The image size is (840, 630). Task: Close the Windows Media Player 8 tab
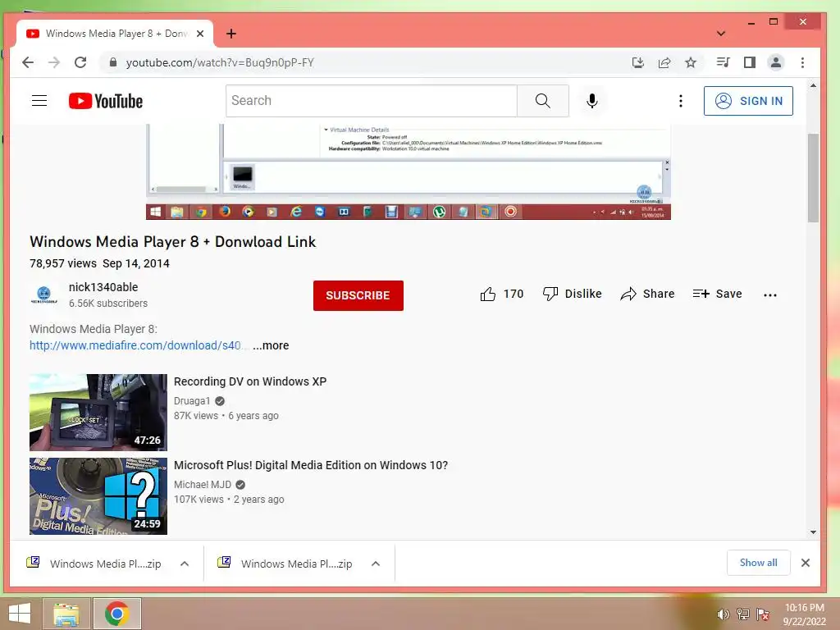point(200,34)
